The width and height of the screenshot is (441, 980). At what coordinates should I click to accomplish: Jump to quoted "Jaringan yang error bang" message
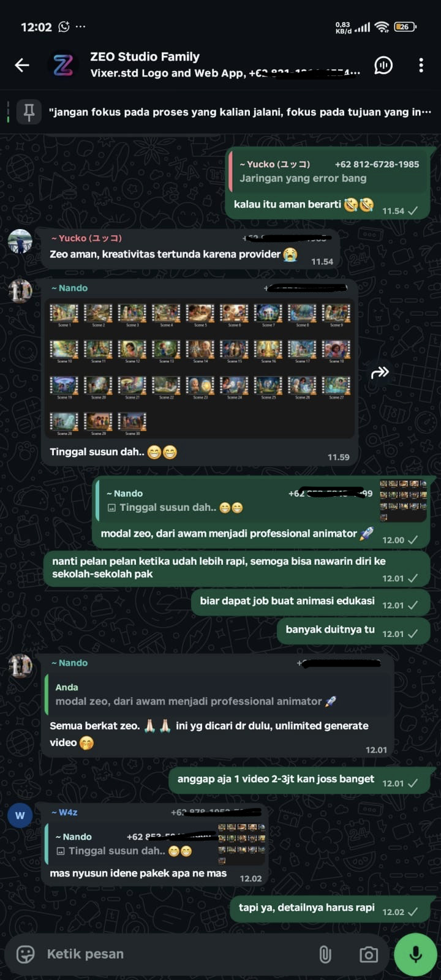click(x=328, y=171)
